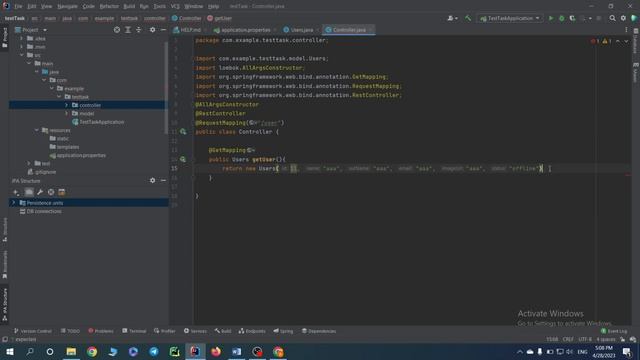Screen dimensions: 640x360
Task: Run with coverage using the shield icon
Action: (572, 18)
